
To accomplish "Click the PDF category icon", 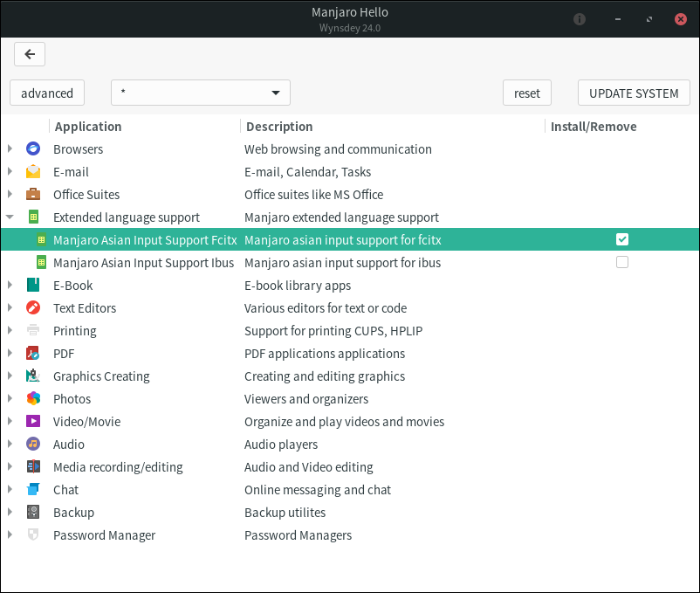I will coord(33,353).
